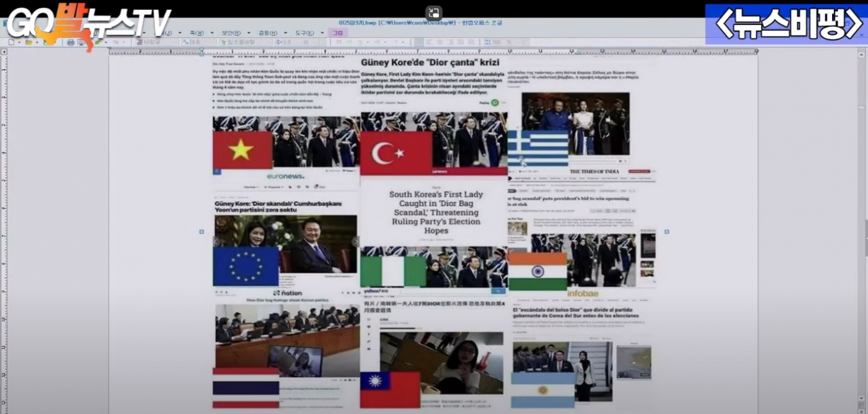Open the 함초롬바탕 font dropdown

(239, 42)
